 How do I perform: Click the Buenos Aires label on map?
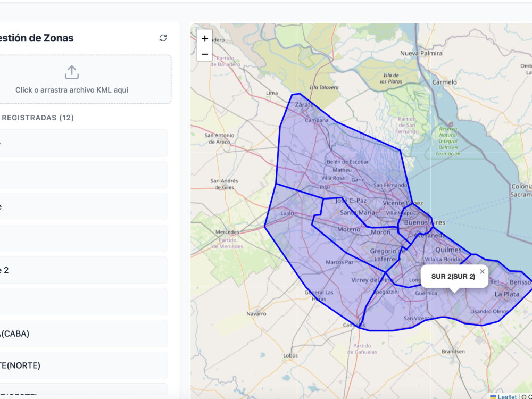point(425,222)
